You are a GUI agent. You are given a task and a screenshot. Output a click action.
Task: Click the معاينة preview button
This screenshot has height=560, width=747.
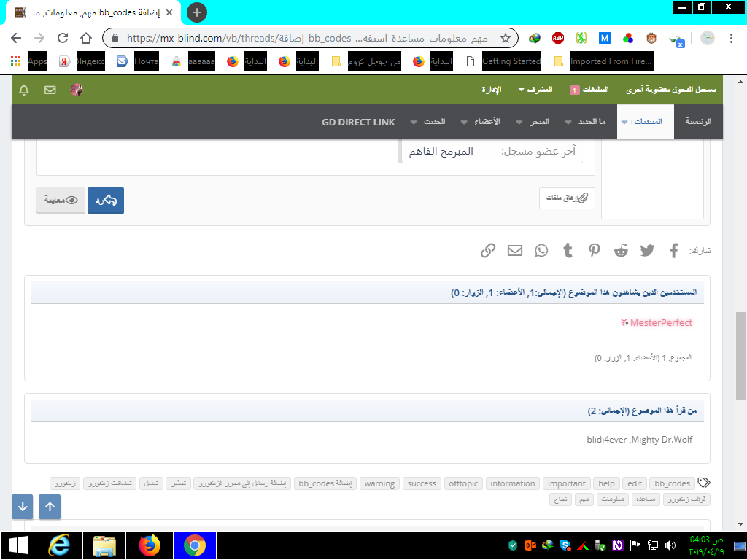point(61,200)
